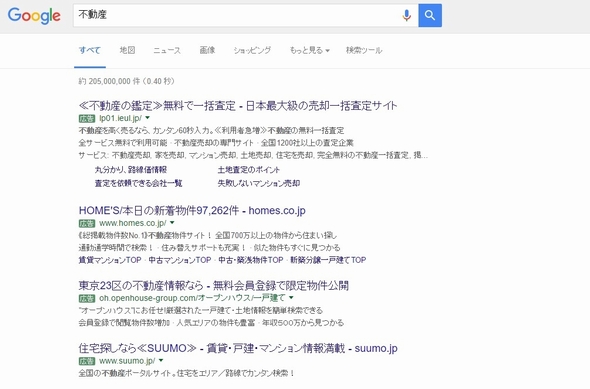Open 住宅探しなら SUUMO result title
Screen dimensions: 590x389
click(x=238, y=348)
